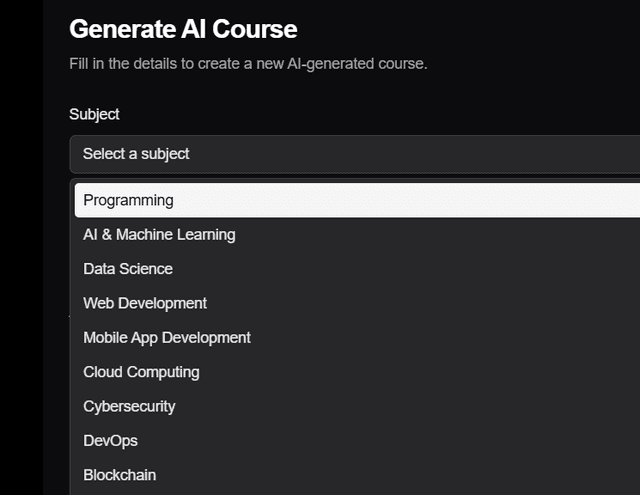640x495 pixels.
Task: Select Blockchain in the dropdown list
Action: click(x=357, y=475)
